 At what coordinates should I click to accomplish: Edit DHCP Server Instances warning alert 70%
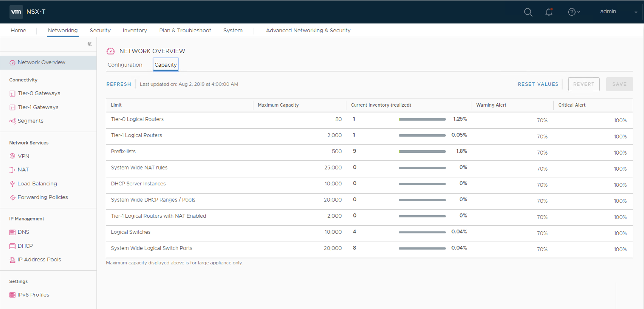(542, 185)
